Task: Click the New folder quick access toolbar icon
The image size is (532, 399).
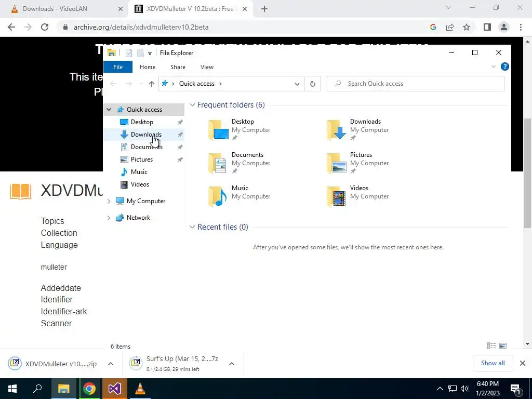Action: point(140,53)
